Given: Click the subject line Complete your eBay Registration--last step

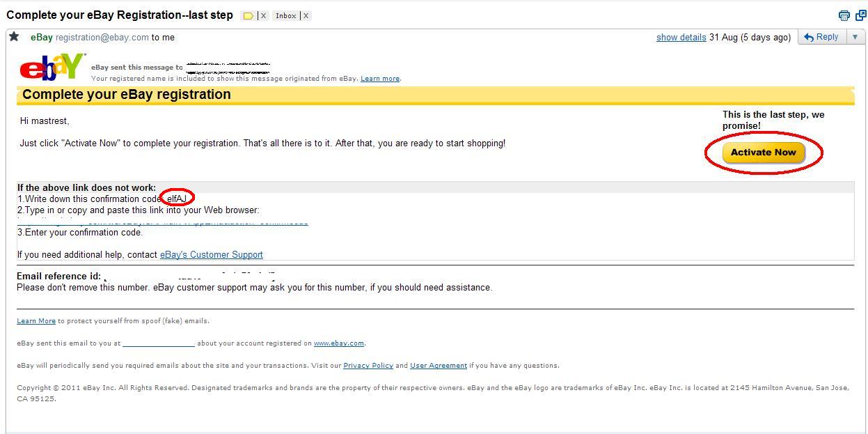Looking at the screenshot, I should coord(120,15).
